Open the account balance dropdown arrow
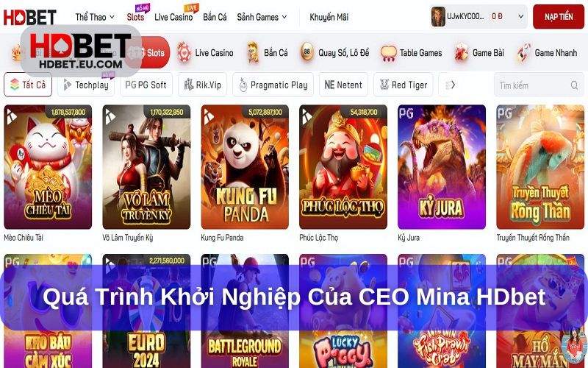The height and width of the screenshot is (368, 588). pyautogui.click(x=520, y=16)
